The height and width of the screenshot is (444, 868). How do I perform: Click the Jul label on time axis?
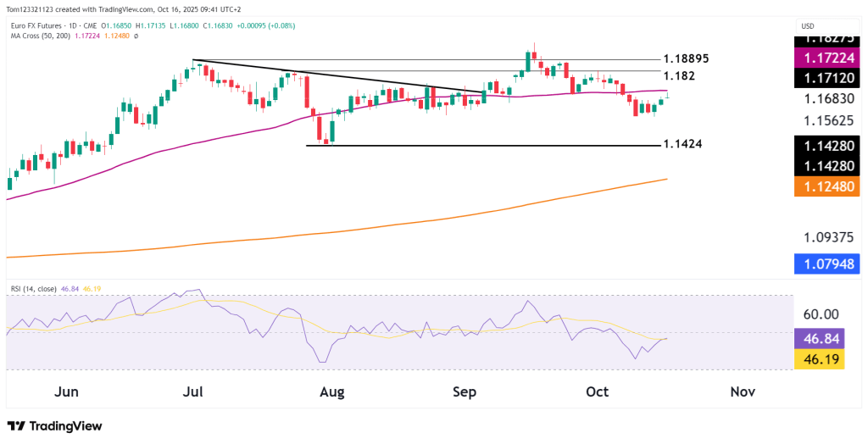click(x=195, y=391)
